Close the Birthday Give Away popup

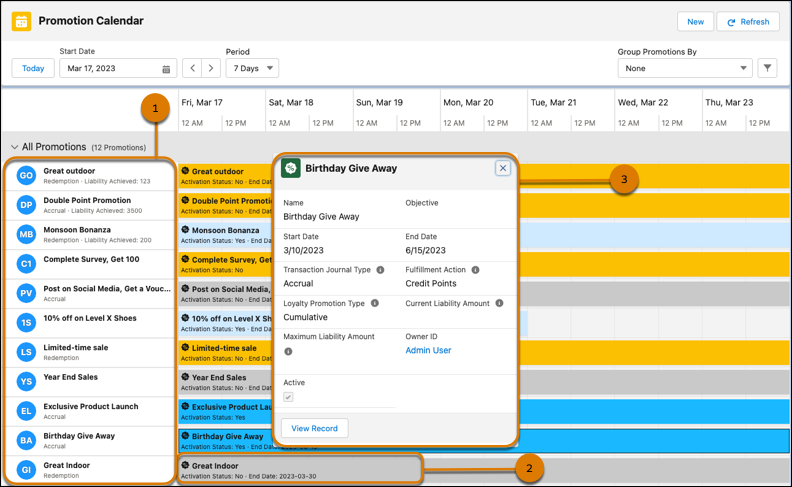tap(503, 168)
